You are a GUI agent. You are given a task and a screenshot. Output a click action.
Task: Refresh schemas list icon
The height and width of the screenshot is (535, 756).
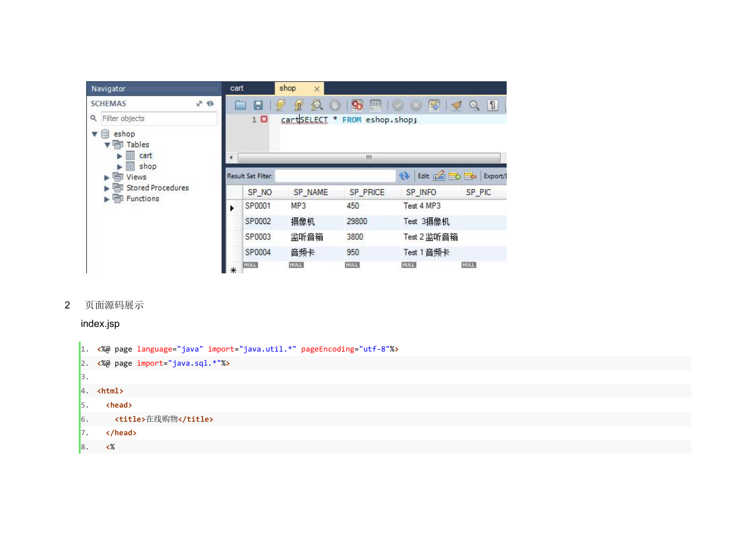(210, 103)
